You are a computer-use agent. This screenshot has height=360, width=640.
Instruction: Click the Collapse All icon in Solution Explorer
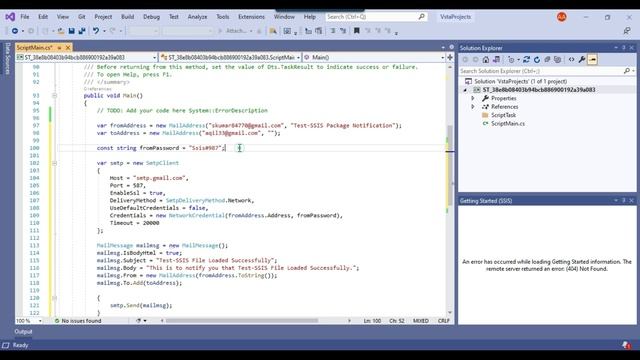point(547,60)
